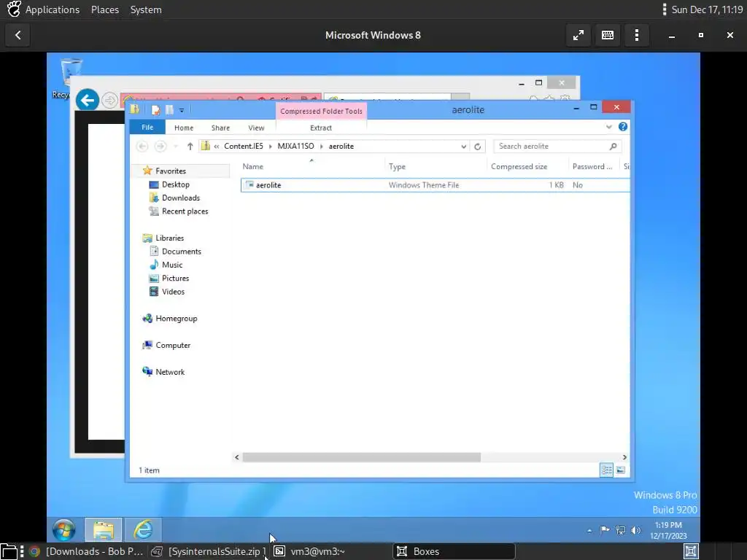This screenshot has height=560, width=747.
Task: Open the Windows Start orb
Action: pyautogui.click(x=64, y=529)
